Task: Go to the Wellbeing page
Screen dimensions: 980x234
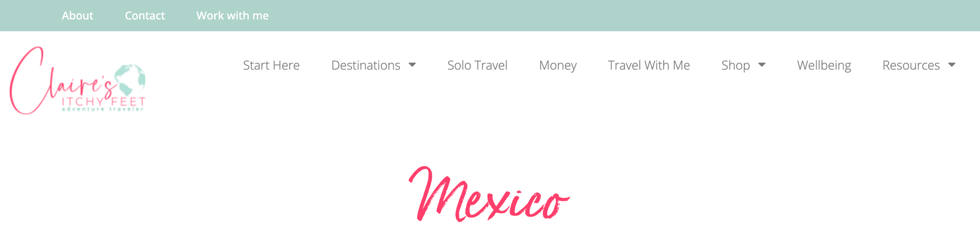Action: 824,66
